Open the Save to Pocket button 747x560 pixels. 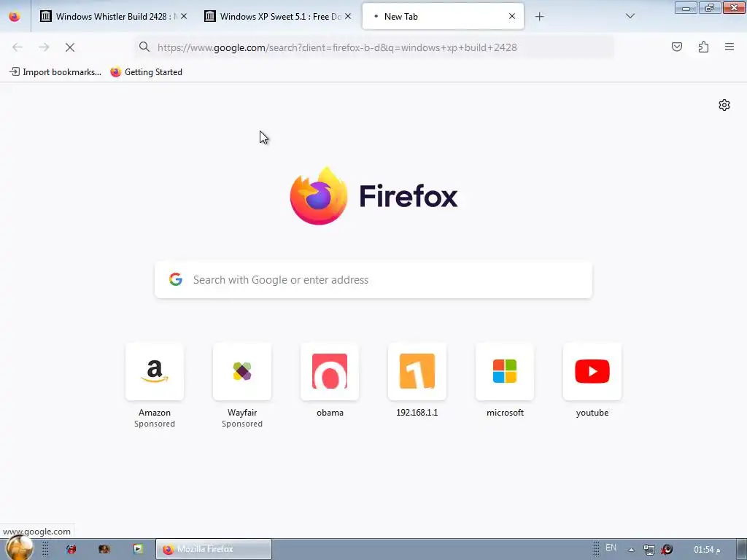click(x=676, y=47)
